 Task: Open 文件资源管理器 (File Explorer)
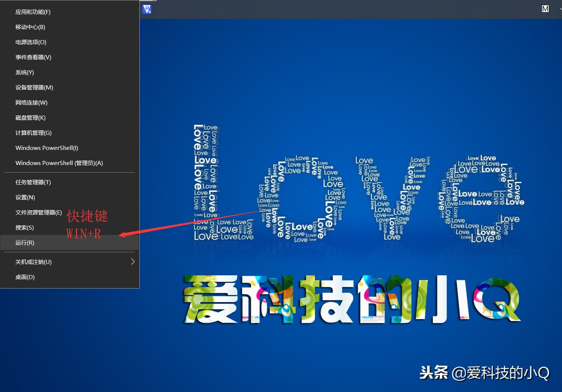click(x=39, y=212)
